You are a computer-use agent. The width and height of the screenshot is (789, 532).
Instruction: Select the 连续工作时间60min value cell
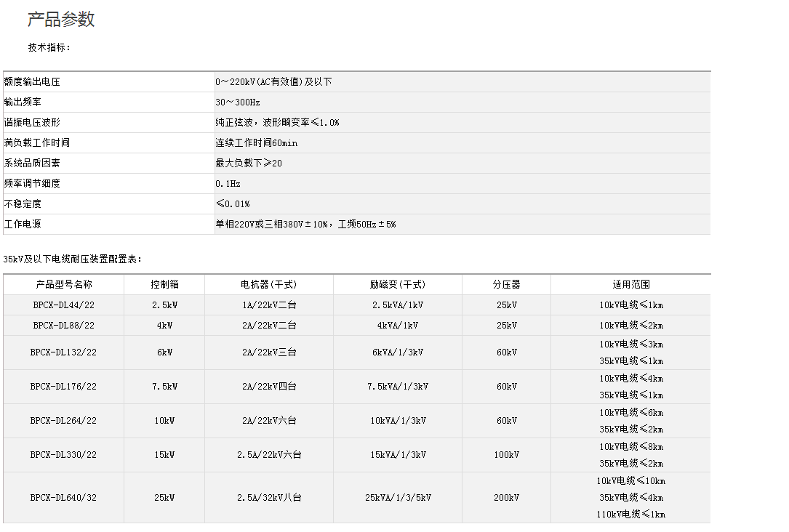pos(256,143)
